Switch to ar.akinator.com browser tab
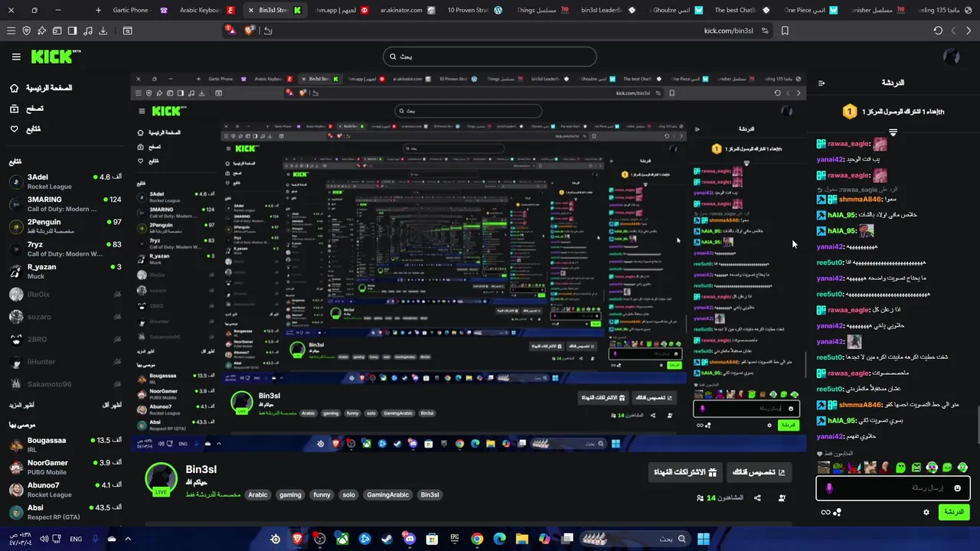Image resolution: width=980 pixels, height=551 pixels. pos(408,10)
